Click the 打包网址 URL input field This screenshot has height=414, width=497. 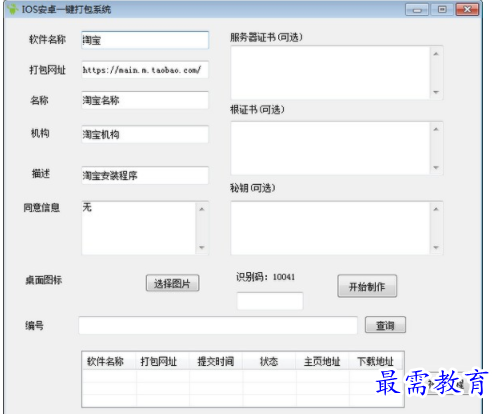[145, 70]
